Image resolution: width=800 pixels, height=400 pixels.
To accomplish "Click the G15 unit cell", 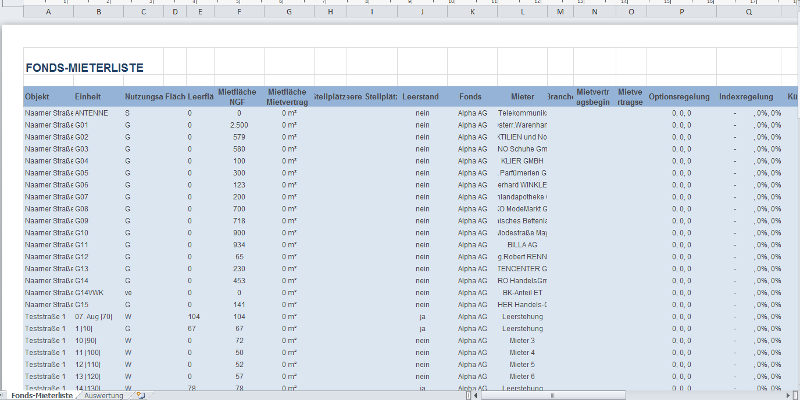I will 98,305.
